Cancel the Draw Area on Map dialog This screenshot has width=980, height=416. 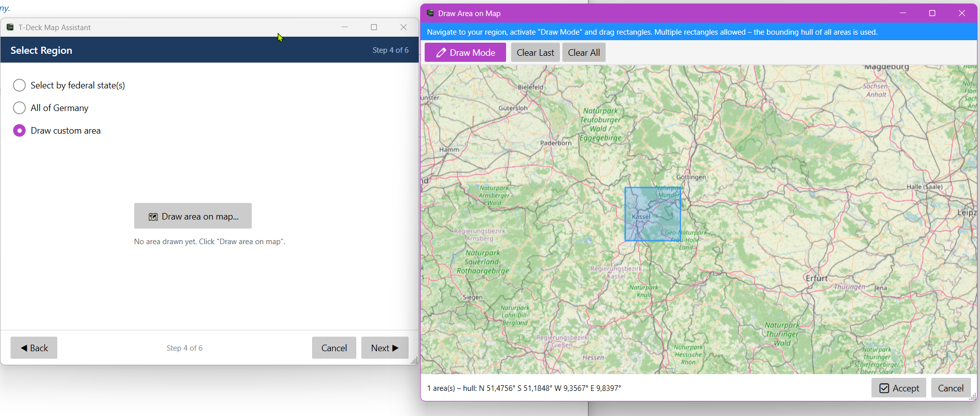point(951,388)
